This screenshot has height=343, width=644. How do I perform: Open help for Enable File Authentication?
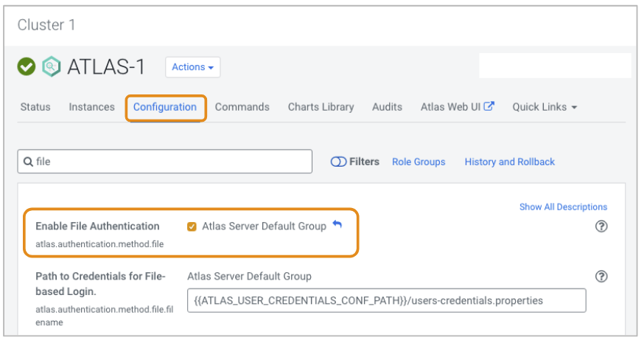(x=601, y=226)
